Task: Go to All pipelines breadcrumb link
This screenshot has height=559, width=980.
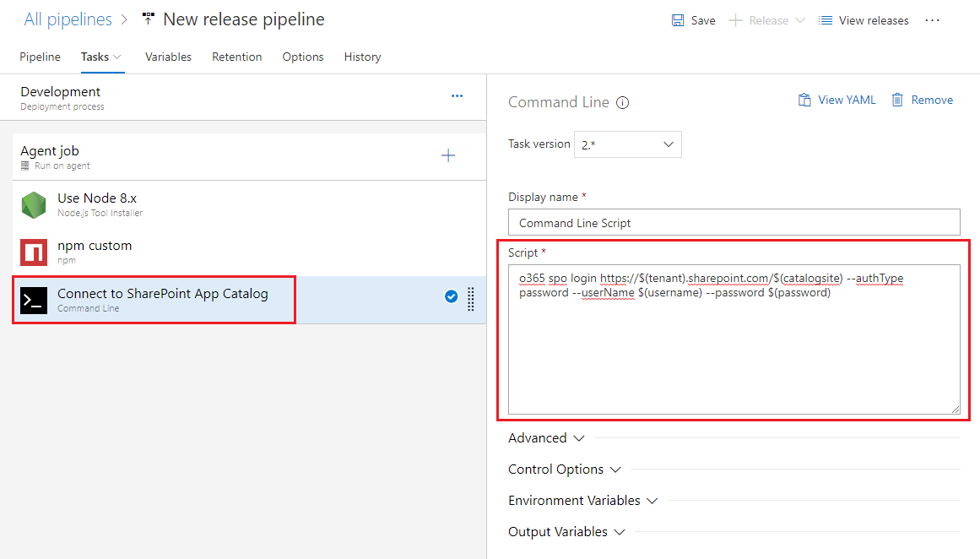Action: (68, 19)
